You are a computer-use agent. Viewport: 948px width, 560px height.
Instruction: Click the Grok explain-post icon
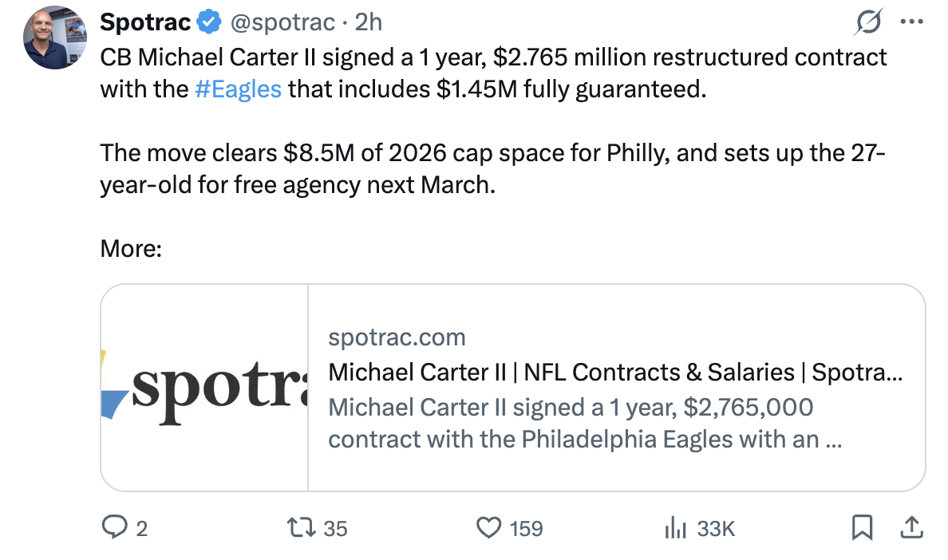pos(868,22)
